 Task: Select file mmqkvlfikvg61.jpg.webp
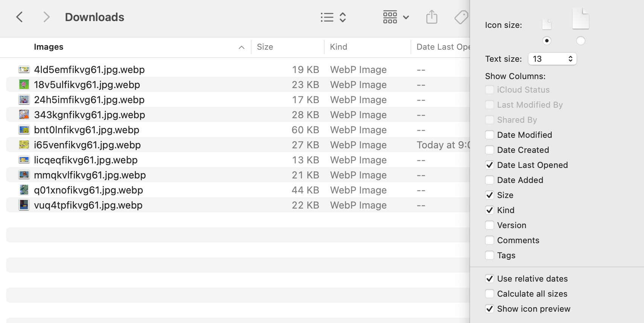(x=90, y=175)
